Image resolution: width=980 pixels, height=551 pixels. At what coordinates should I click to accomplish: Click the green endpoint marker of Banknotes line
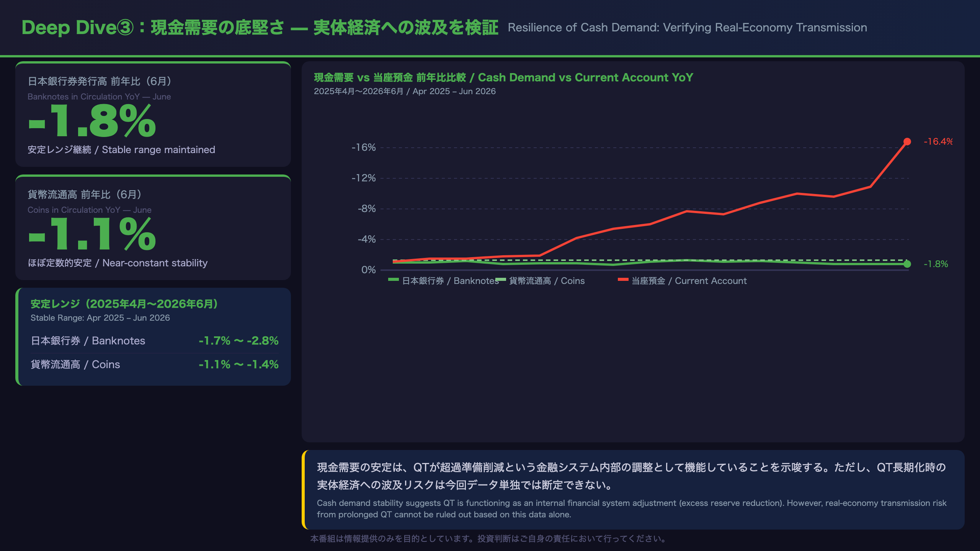tap(907, 264)
